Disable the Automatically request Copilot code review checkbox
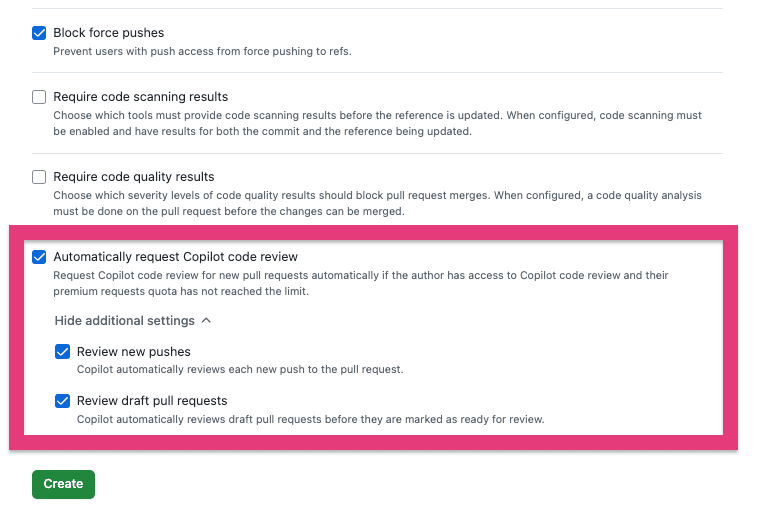 pos(39,257)
